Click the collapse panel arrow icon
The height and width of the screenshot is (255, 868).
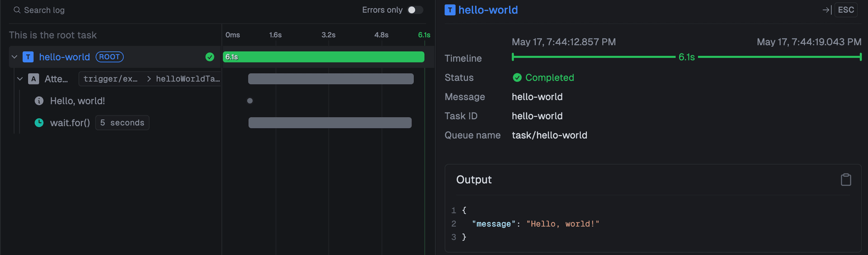click(x=827, y=10)
